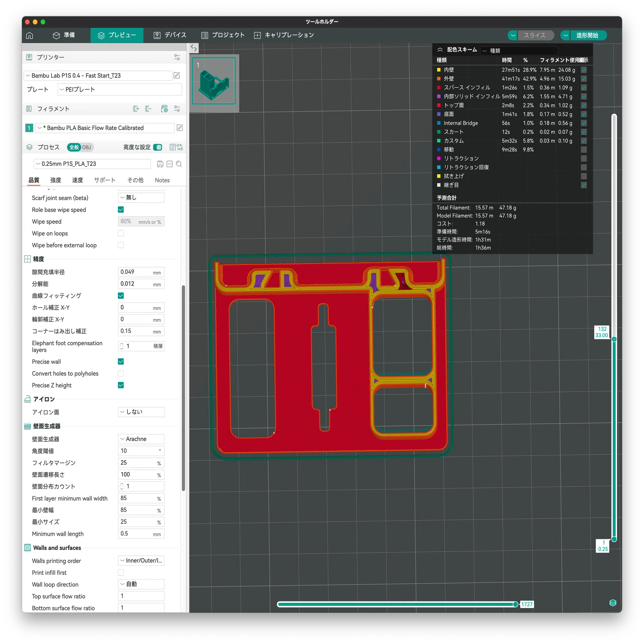Collapse the left sidebar arrow icon

coord(194,48)
